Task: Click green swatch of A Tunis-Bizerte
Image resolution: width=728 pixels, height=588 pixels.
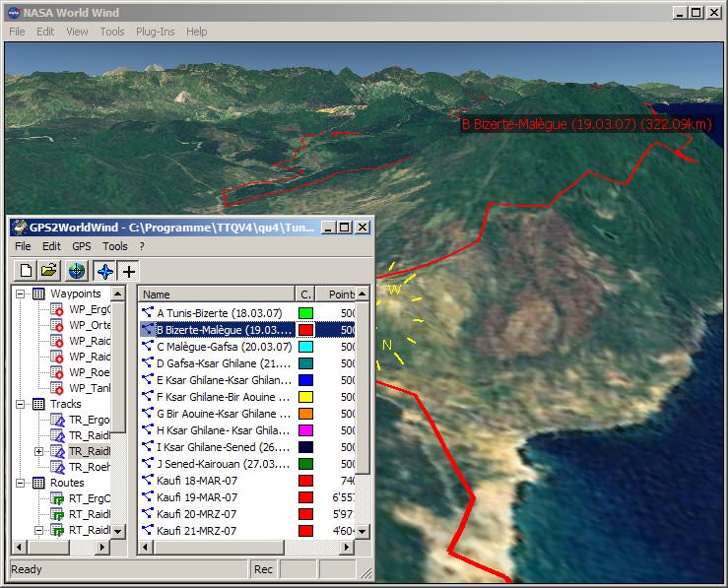Action: point(305,313)
